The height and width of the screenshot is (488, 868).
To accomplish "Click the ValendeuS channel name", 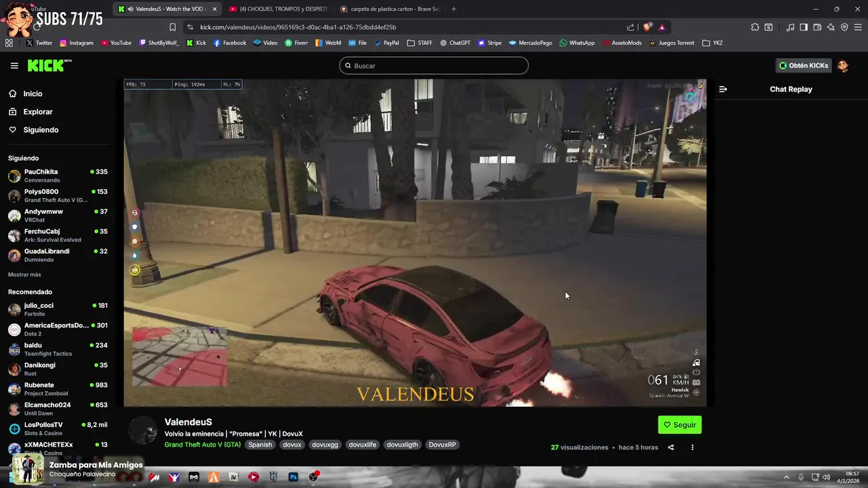I will point(188,422).
